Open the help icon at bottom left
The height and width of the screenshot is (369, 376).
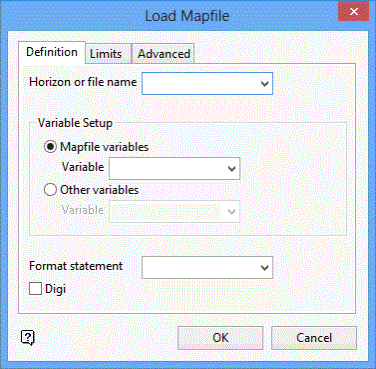[28, 338]
